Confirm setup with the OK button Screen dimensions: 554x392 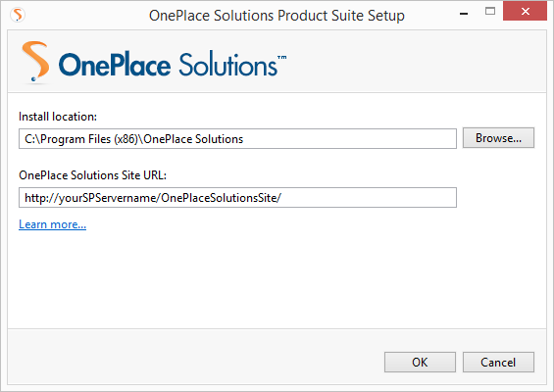[420, 362]
